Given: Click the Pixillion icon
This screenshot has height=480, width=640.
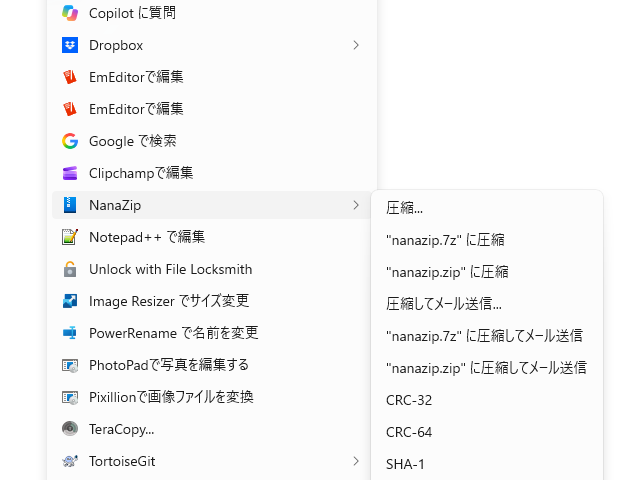Looking at the screenshot, I should point(70,397).
